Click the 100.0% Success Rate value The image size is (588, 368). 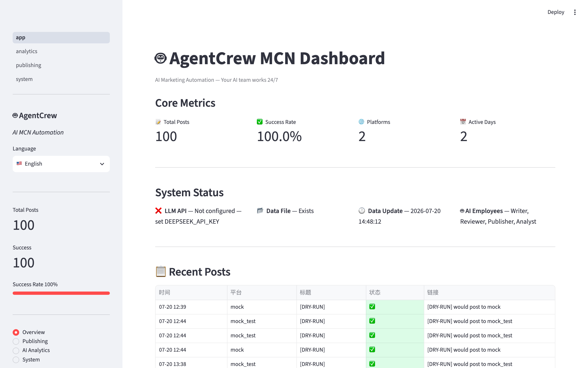pos(280,136)
